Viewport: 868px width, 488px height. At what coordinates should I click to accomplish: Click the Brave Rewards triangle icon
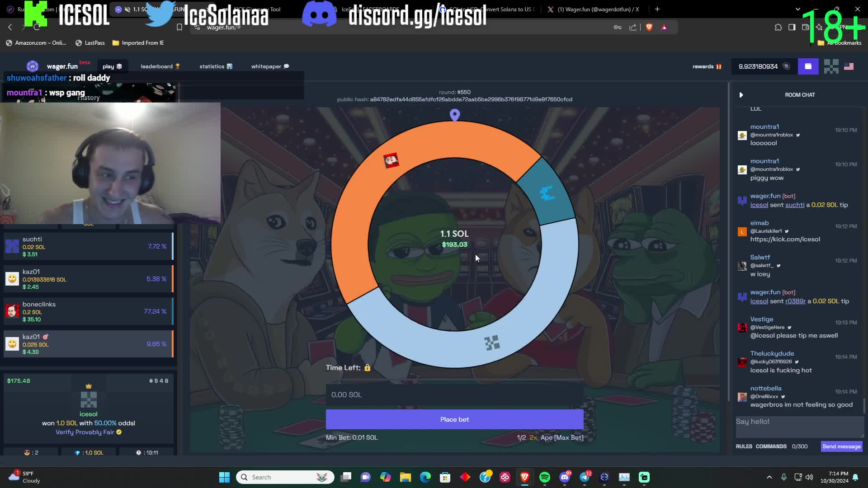[664, 27]
